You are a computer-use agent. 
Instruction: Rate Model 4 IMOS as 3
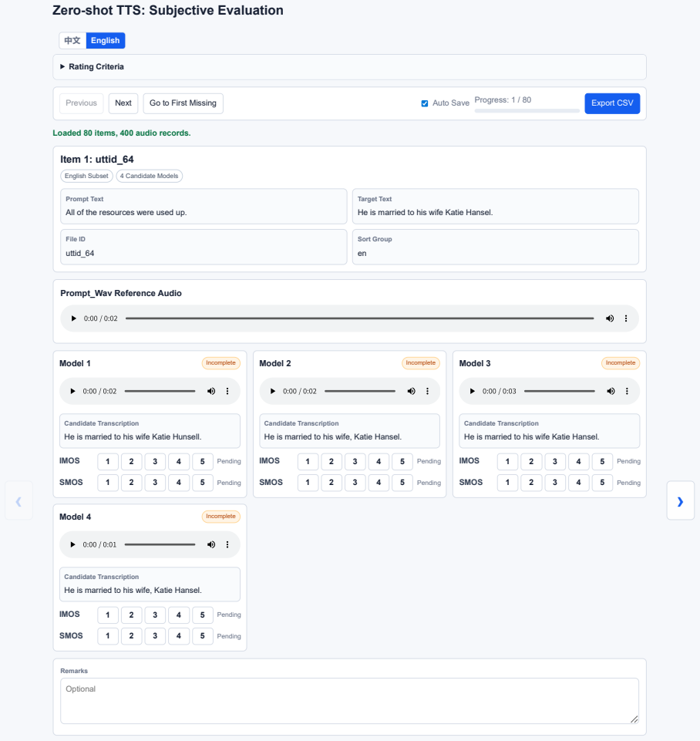pos(155,615)
